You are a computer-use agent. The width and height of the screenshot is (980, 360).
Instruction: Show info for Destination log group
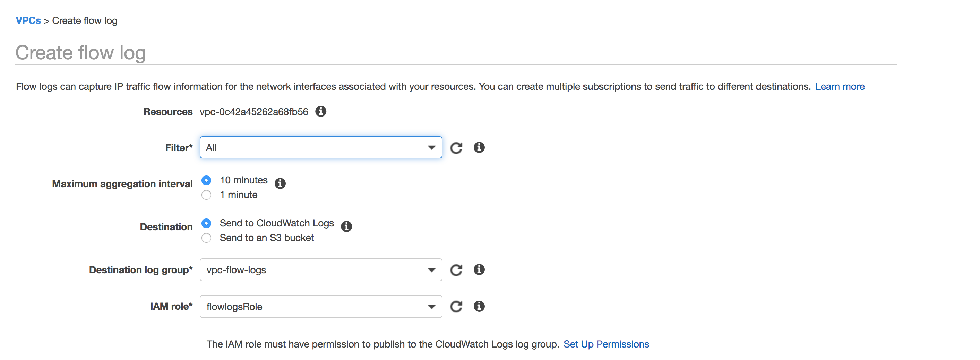click(479, 269)
